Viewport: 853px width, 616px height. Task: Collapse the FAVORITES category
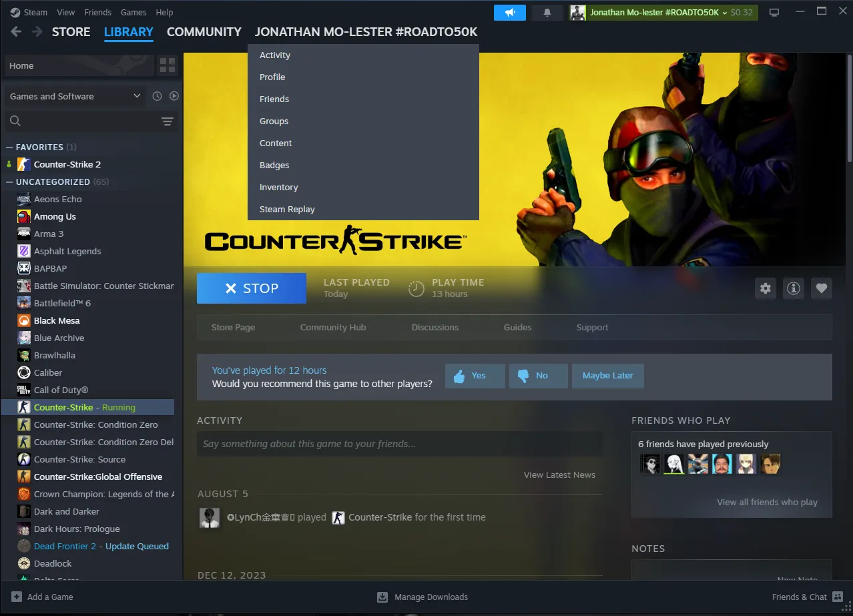[9, 147]
